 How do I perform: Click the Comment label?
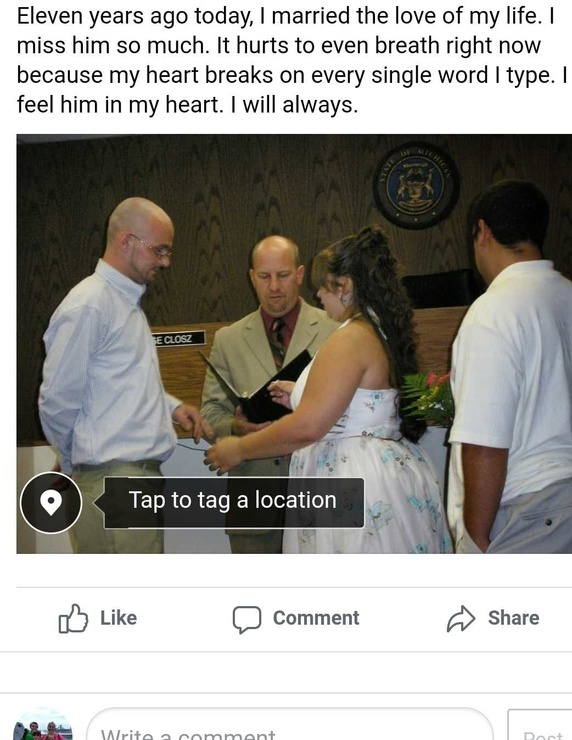tap(316, 618)
